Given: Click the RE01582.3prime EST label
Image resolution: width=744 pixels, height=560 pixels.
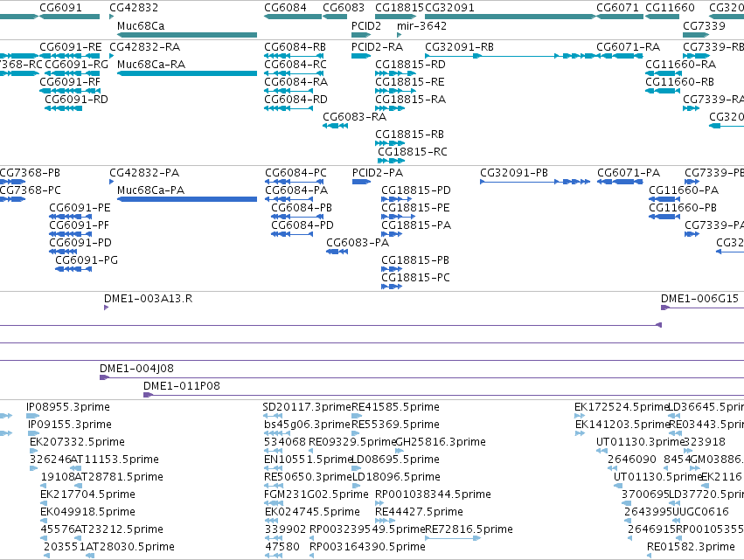Looking at the screenshot, I should (691, 547).
